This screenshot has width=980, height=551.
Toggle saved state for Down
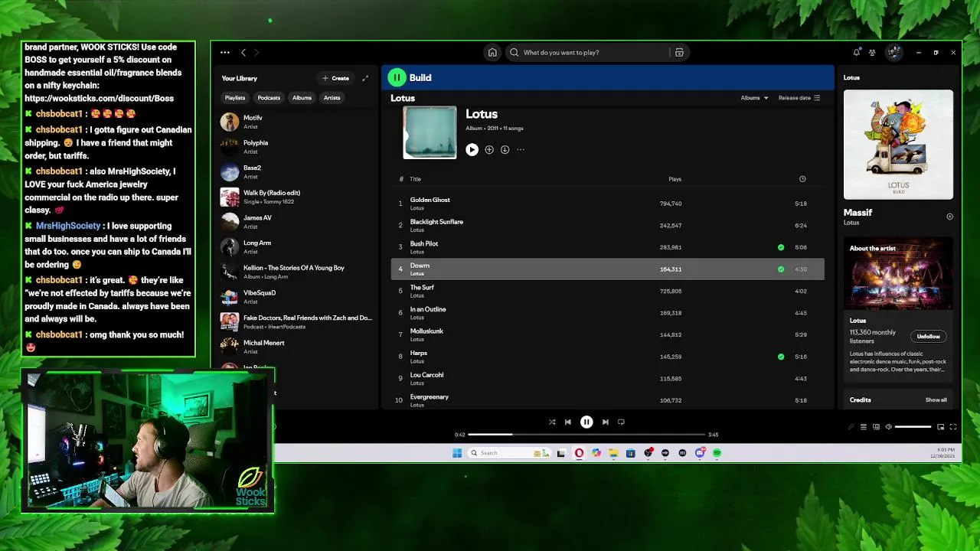click(781, 269)
